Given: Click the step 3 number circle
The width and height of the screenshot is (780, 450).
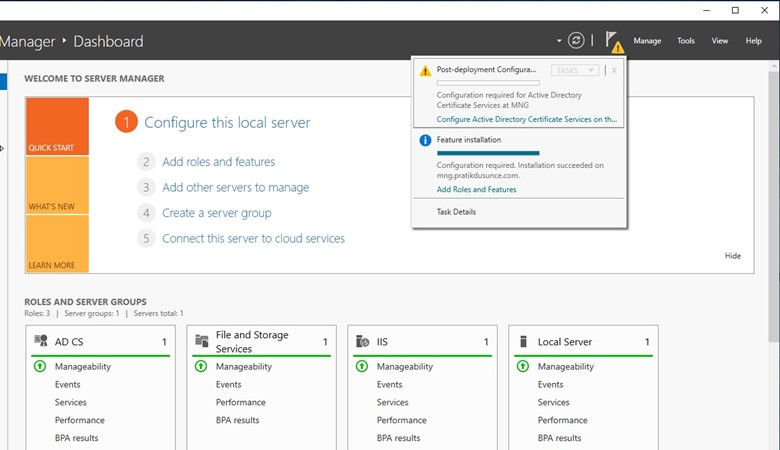Looking at the screenshot, I should coord(146,187).
